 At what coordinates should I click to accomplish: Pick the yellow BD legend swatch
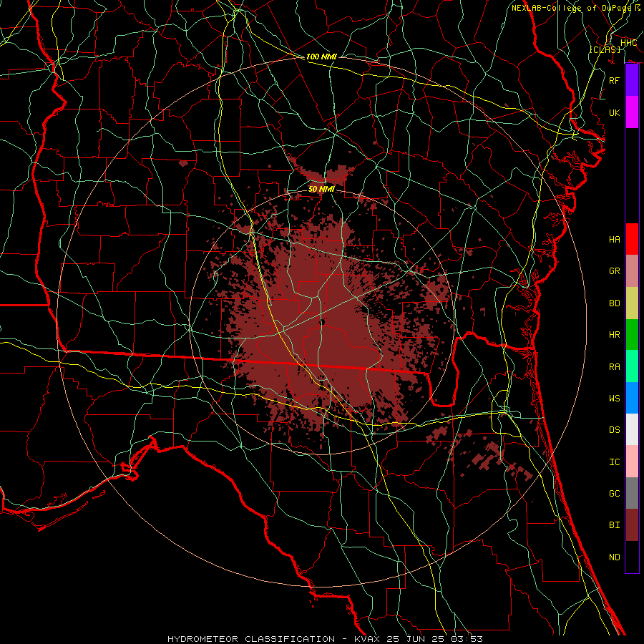[632, 303]
